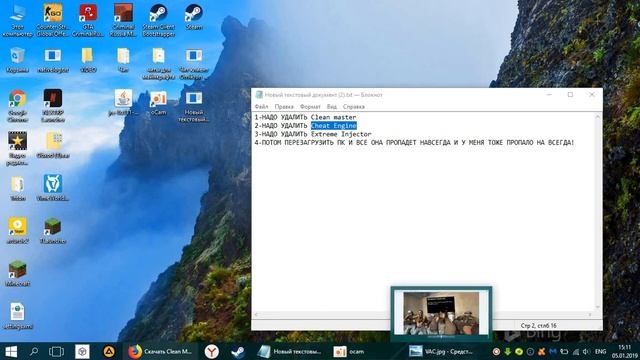Click Notepad vertical scrollbar up arrow
Image resolution: width=640 pixels, height=360 pixels.
pyautogui.click(x=598, y=116)
